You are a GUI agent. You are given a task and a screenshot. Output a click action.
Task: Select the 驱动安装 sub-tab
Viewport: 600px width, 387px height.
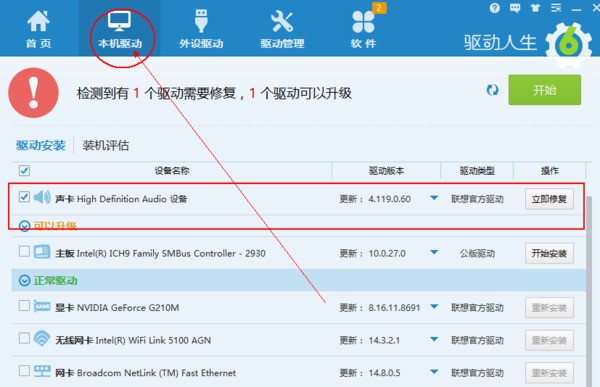tap(41, 145)
